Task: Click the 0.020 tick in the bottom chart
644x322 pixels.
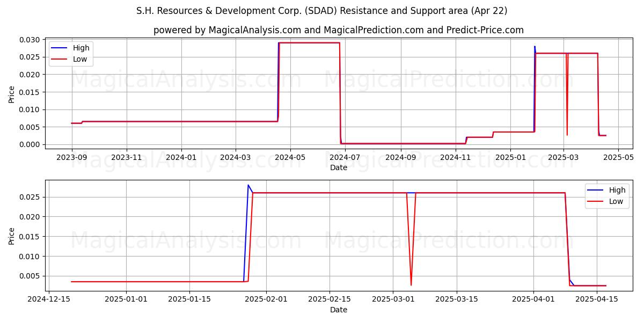Action: pos(30,217)
